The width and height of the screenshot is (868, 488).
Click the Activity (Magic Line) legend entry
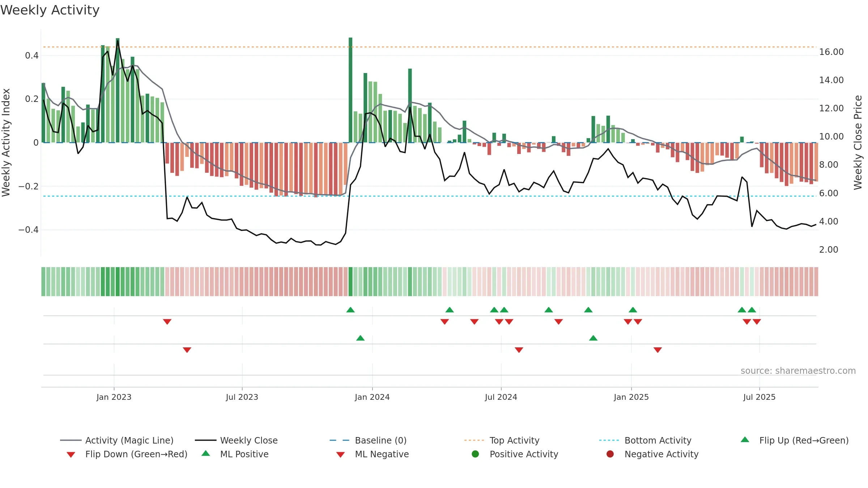click(x=117, y=440)
